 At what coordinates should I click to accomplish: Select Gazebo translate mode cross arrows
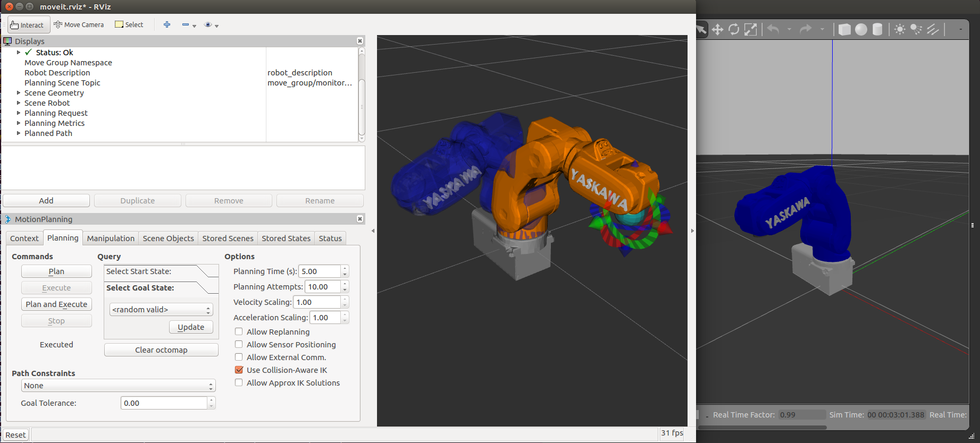[718, 29]
